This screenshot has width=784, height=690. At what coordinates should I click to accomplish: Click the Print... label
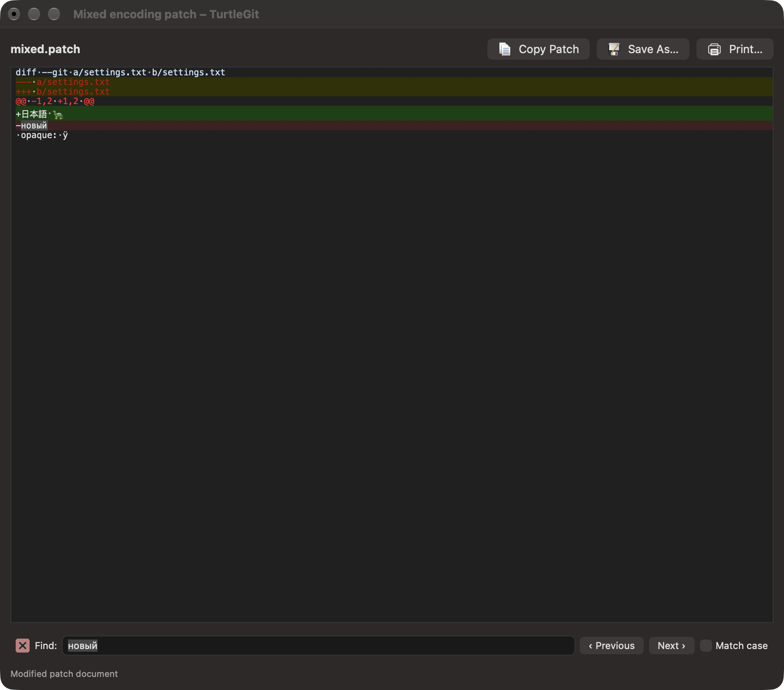pos(746,49)
